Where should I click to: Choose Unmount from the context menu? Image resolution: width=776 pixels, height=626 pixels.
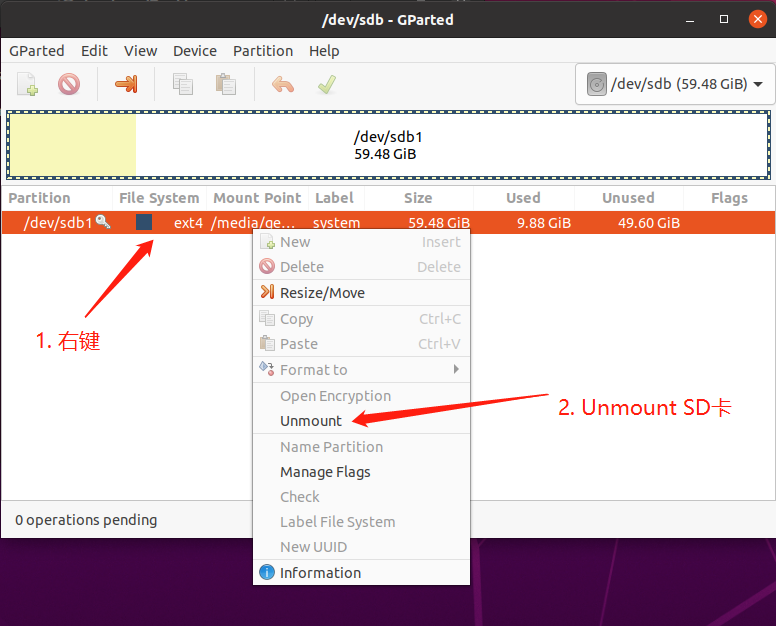[361, 421]
